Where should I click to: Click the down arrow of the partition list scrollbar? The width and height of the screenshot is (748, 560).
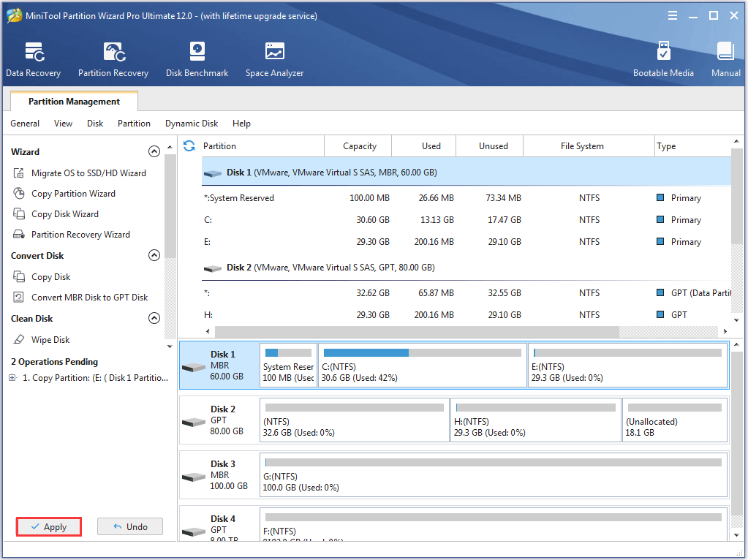[736, 320]
